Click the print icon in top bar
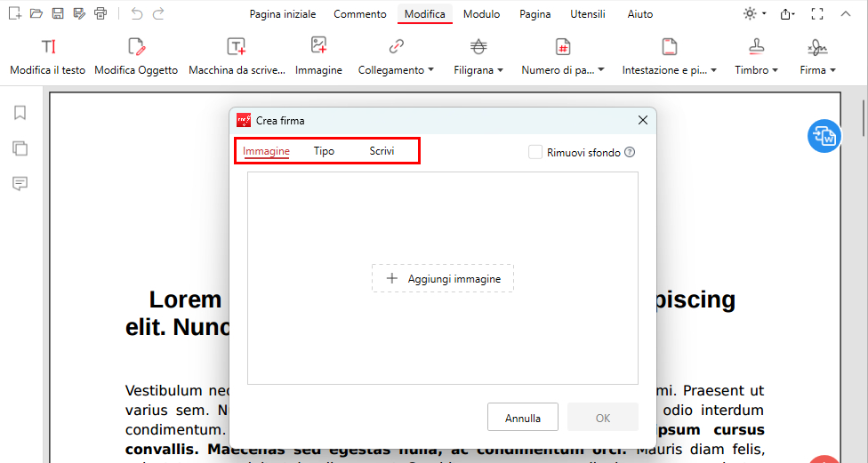This screenshot has width=868, height=463. 100,13
